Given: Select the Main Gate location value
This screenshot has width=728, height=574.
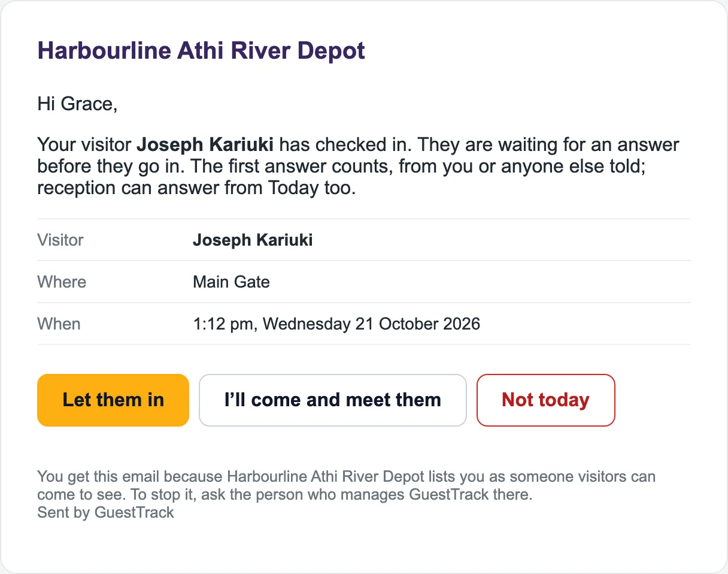Looking at the screenshot, I should 231,282.
